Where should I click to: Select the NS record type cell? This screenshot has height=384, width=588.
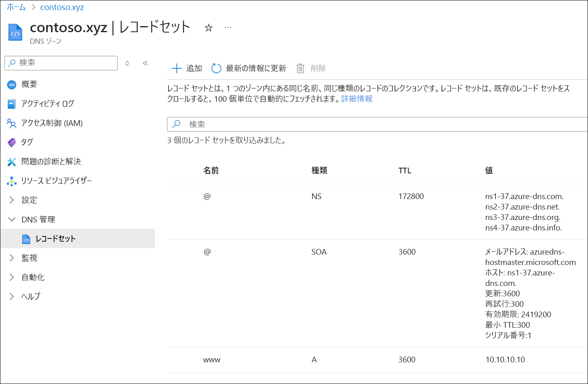pyautogui.click(x=317, y=196)
